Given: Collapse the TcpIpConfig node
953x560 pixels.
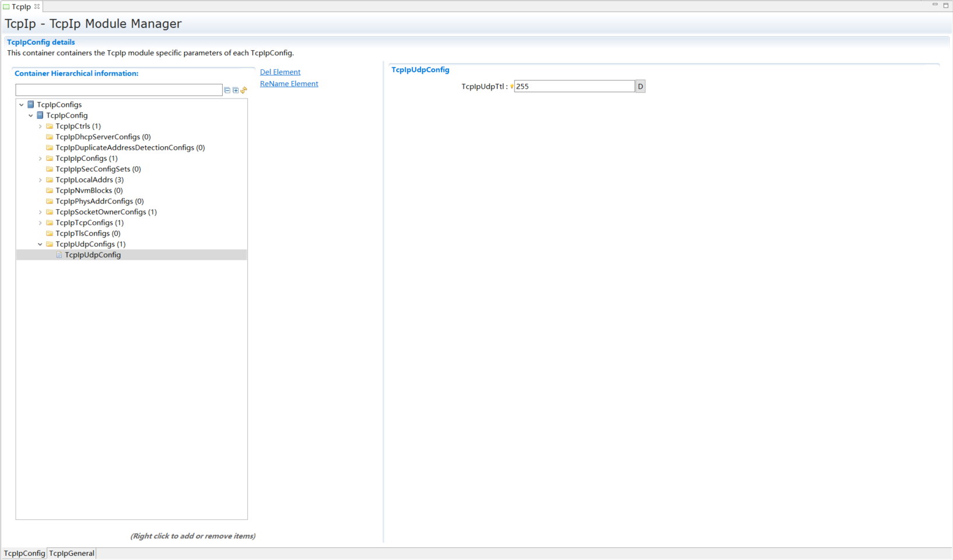Looking at the screenshot, I should coord(31,115).
